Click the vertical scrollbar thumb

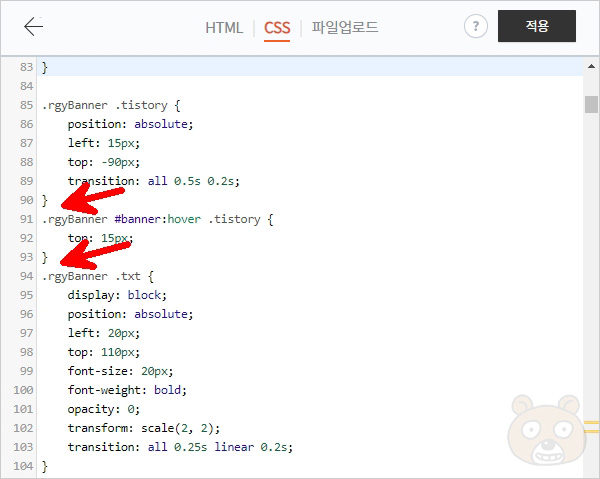click(591, 104)
